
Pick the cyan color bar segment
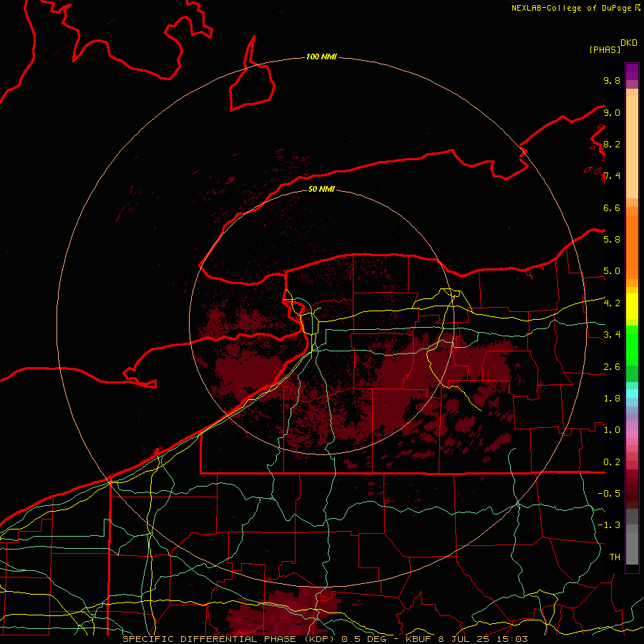632,393
